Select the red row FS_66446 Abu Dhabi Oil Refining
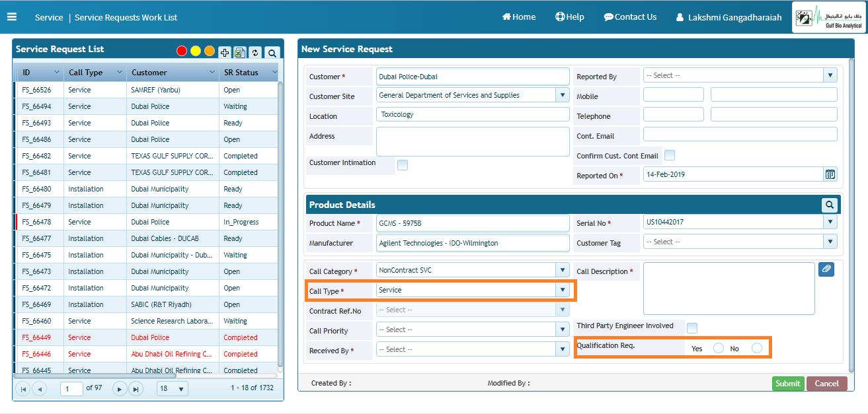The width and height of the screenshot is (868, 414). tap(146, 354)
